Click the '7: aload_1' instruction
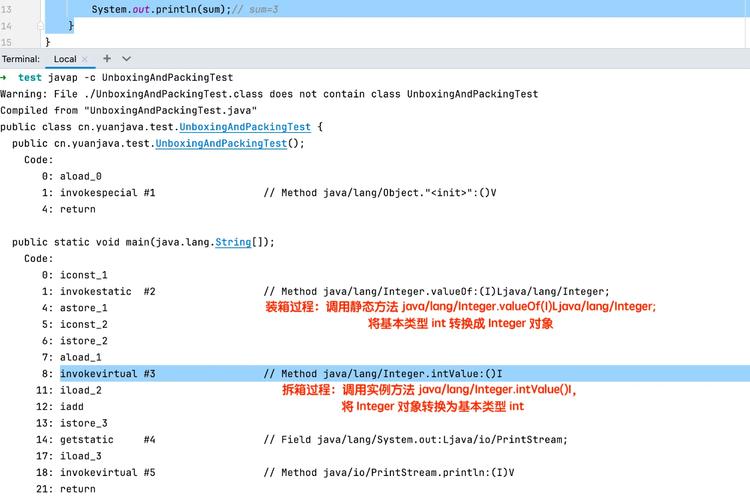Viewport: 750px width, 500px height. (x=72, y=357)
